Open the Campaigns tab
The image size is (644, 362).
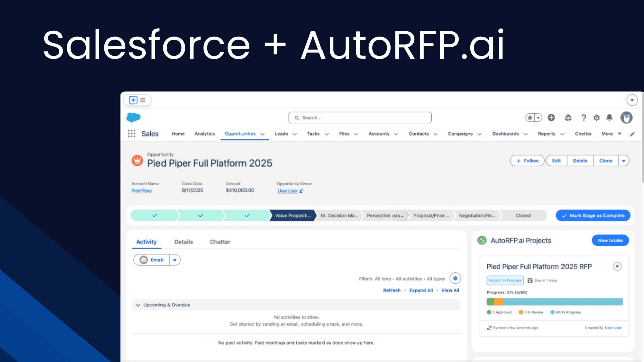point(460,134)
